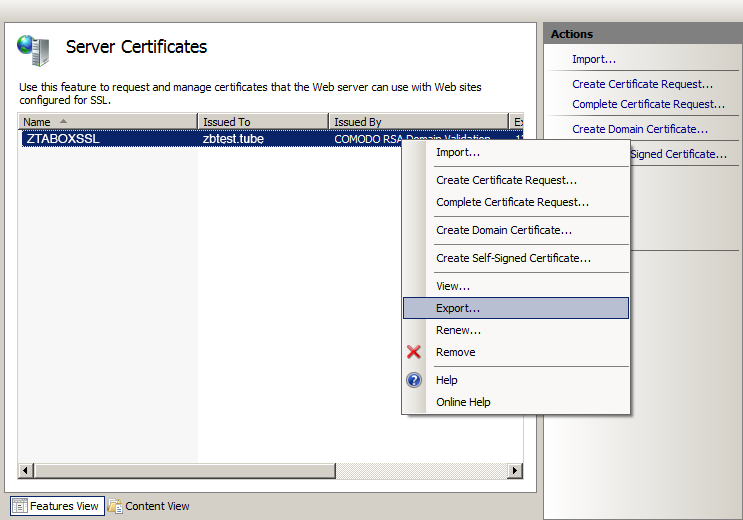Choose Renew... from the context menu

[x=458, y=330]
